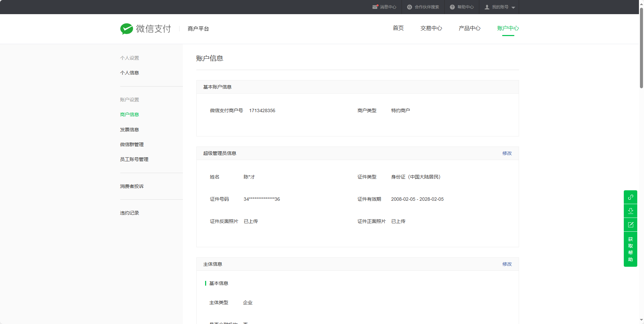Screen dimensions: 644x324
Task: Open 消费者投诉 in the sidebar
Action: (x=132, y=186)
